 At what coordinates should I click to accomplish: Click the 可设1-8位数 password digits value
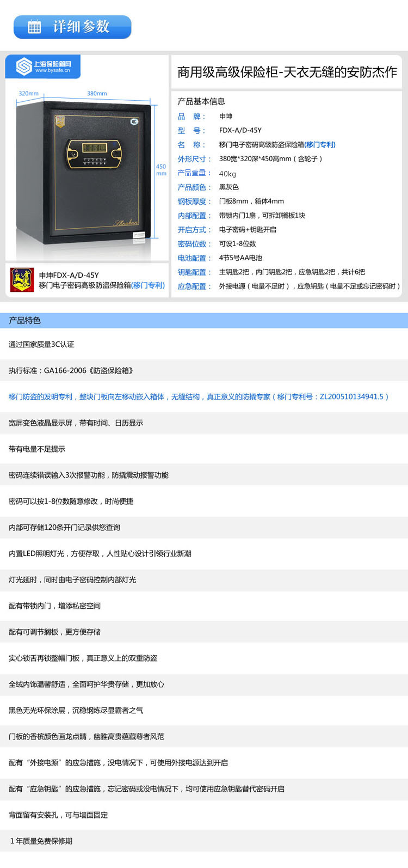pos(238,243)
